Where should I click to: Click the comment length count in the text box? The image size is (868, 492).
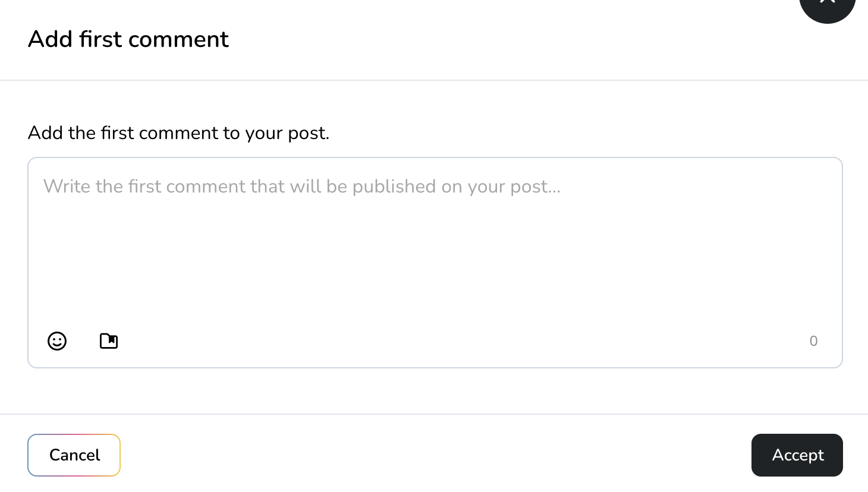813,341
